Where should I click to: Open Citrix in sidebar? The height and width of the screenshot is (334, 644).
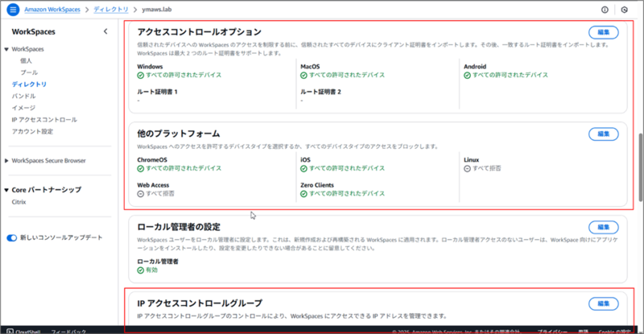pos(19,202)
